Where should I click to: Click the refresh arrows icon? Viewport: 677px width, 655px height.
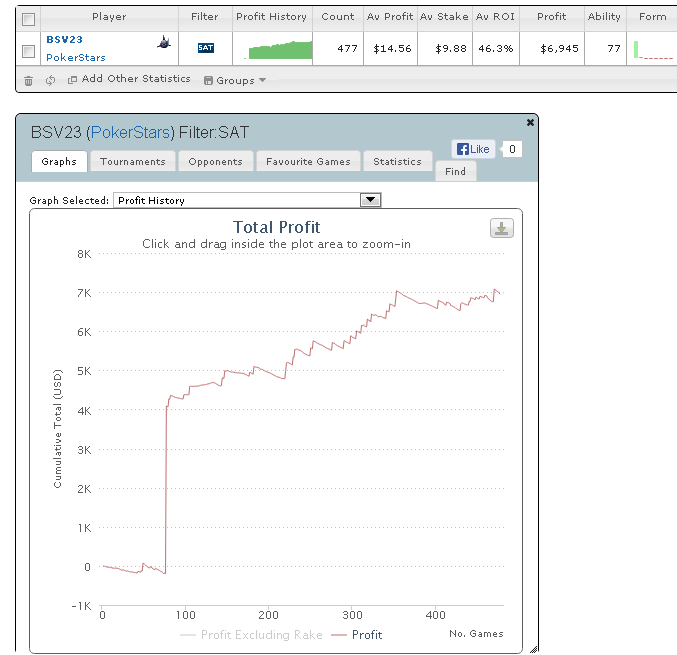point(51,80)
